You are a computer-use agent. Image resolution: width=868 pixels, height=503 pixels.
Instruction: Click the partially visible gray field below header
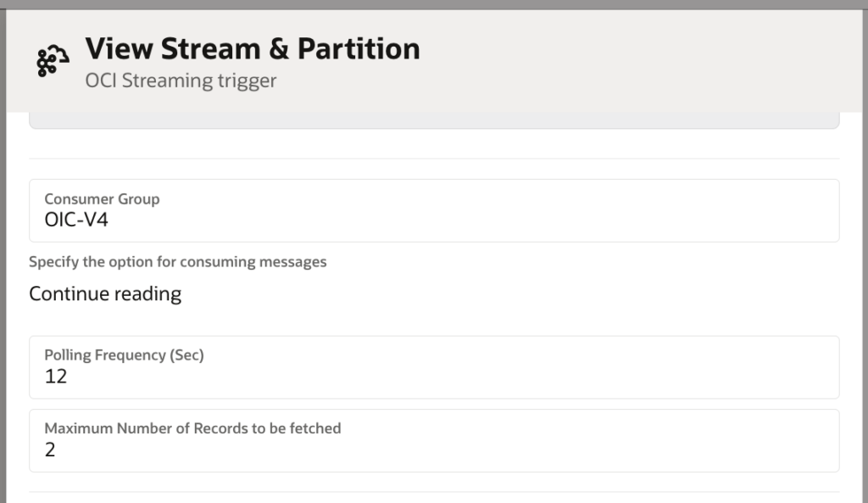[x=434, y=120]
